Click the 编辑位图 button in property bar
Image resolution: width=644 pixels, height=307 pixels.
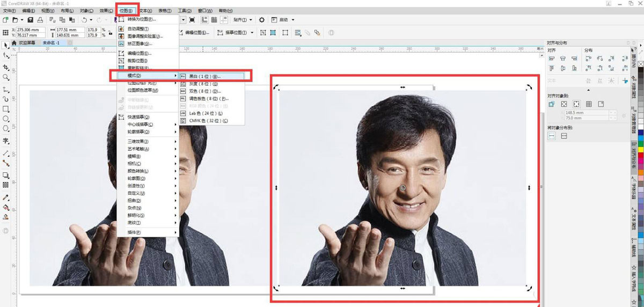click(x=196, y=33)
